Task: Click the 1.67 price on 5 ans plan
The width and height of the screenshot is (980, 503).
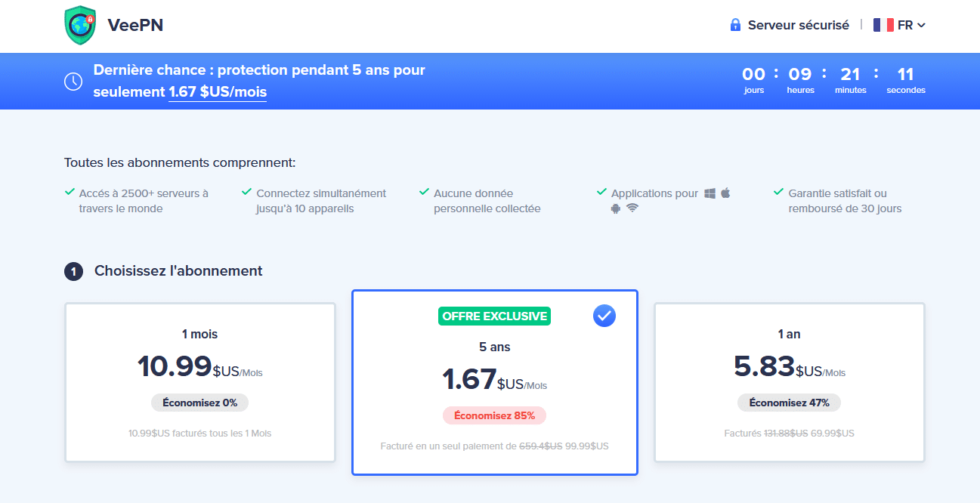Action: [469, 379]
